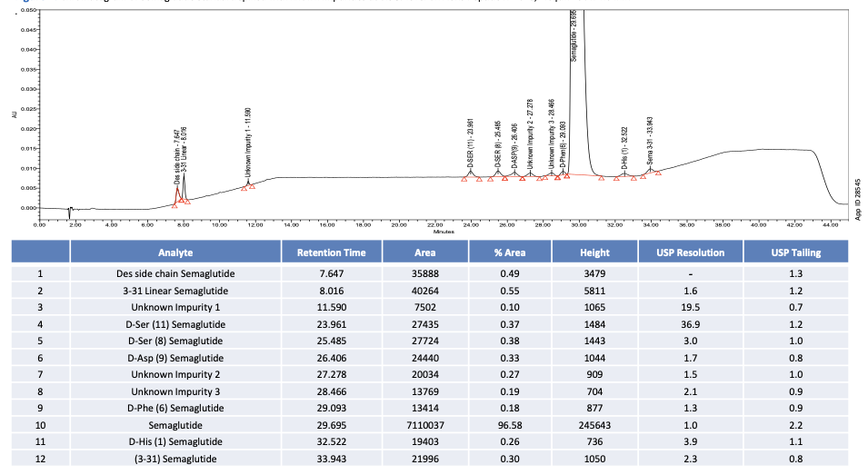
Task: Click the Height column header
Action: point(592,252)
